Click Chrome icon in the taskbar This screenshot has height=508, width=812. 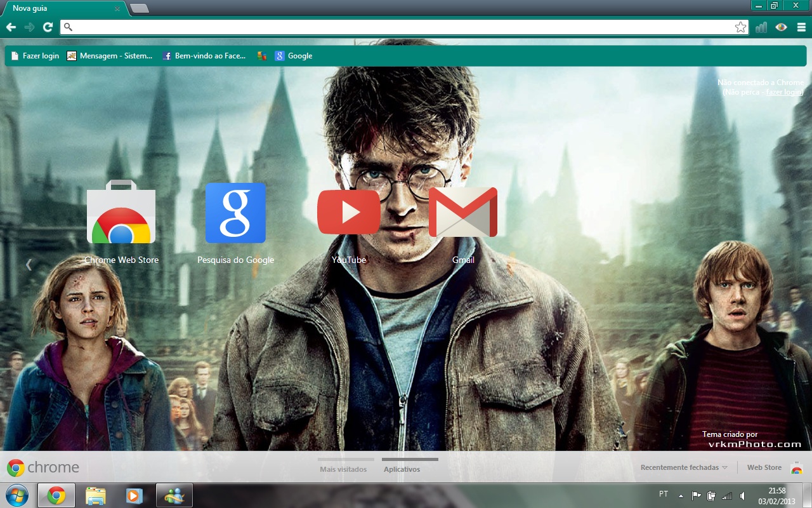coord(56,495)
